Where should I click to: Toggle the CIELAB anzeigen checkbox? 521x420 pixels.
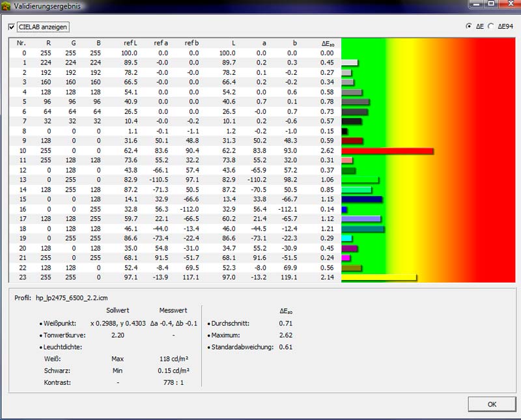coord(12,27)
